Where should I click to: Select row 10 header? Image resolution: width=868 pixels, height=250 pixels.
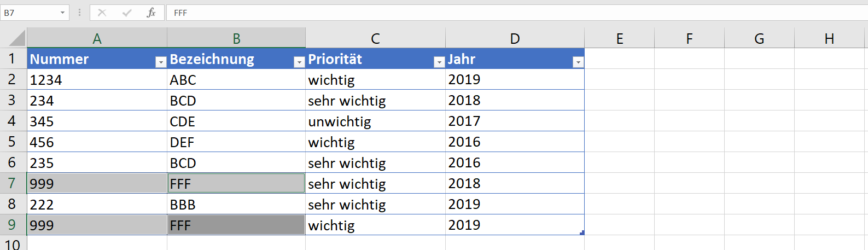coord(12,244)
